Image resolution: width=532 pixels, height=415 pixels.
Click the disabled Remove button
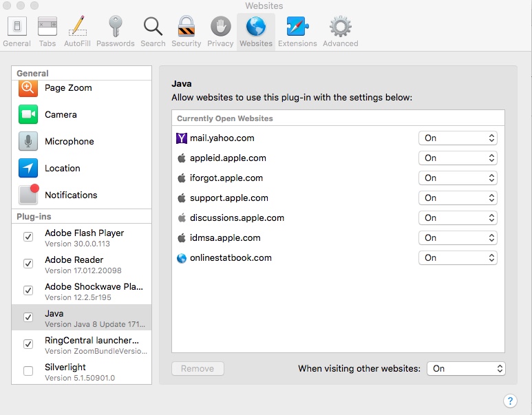pos(198,368)
